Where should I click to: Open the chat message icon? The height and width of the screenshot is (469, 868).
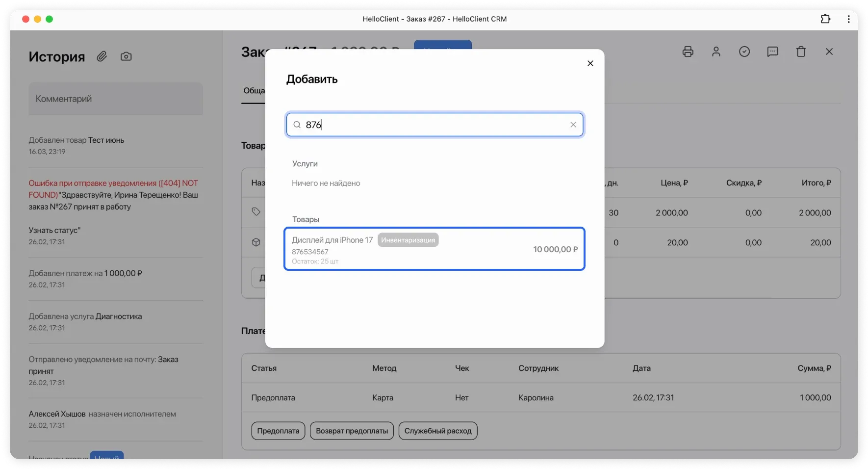pos(772,52)
